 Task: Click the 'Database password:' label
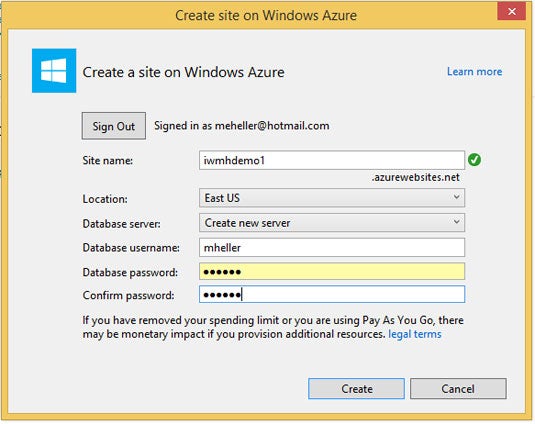(x=130, y=273)
